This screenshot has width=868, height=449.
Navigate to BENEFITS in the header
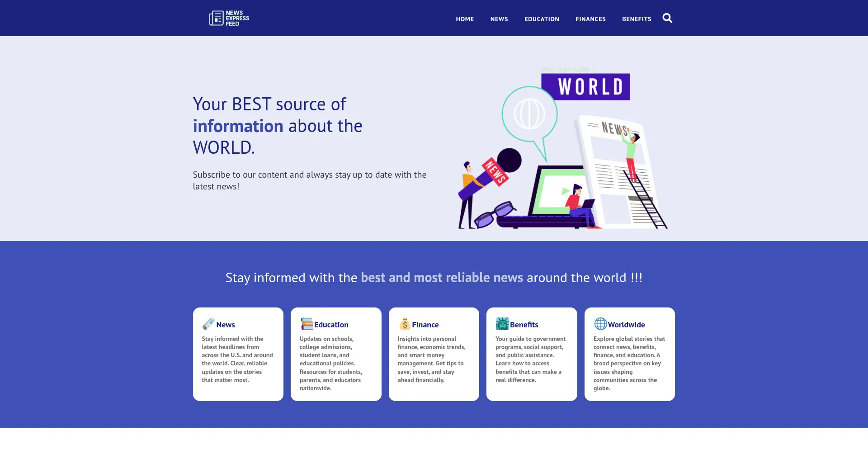click(x=637, y=19)
